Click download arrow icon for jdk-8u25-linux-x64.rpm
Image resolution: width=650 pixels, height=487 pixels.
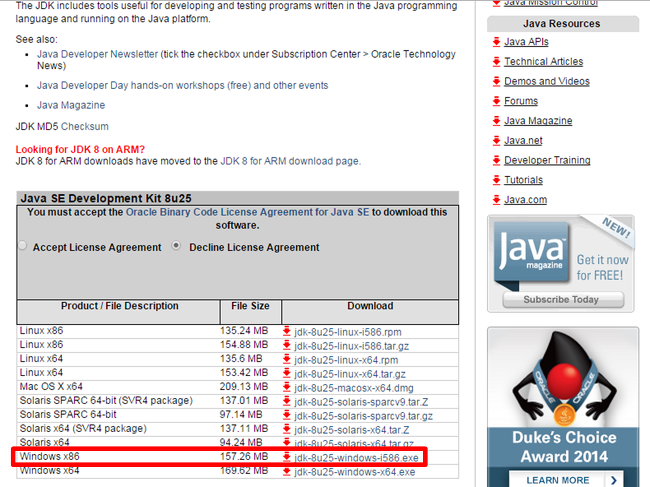tap(286, 360)
